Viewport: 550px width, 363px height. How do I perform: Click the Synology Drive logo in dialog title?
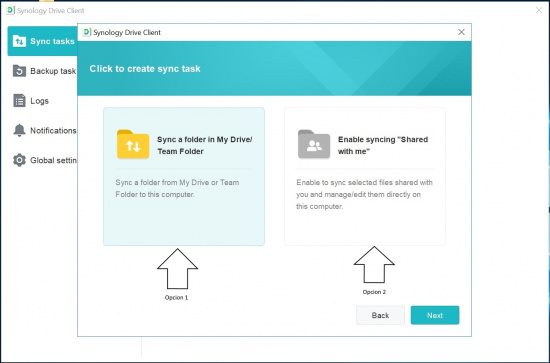click(87, 32)
